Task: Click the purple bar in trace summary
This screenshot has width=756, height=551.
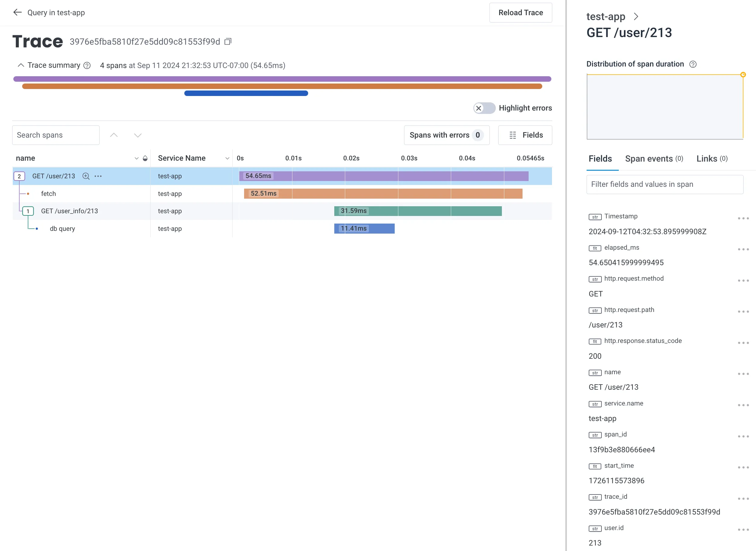Action: pyautogui.click(x=282, y=79)
